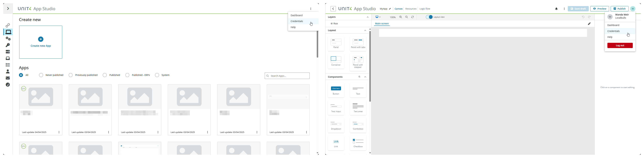Click the Create new App card
The height and width of the screenshot is (158, 644).
[x=41, y=42]
